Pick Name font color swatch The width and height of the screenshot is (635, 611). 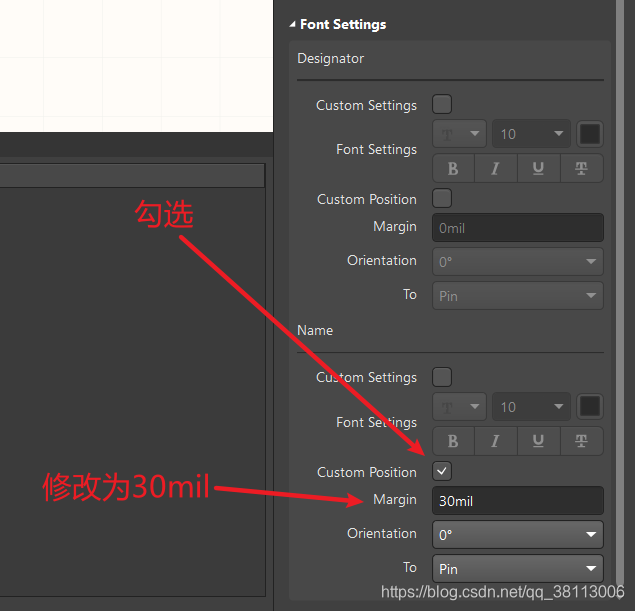(x=590, y=407)
